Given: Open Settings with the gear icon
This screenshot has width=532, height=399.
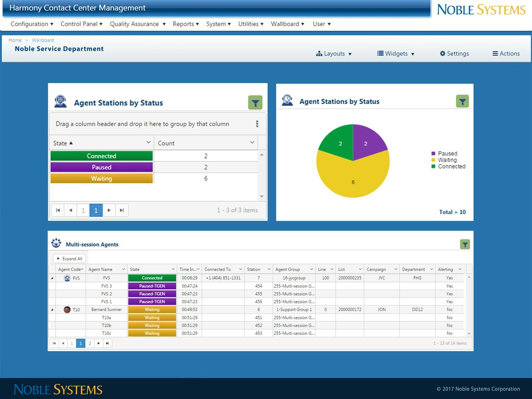Looking at the screenshot, I should click(454, 54).
